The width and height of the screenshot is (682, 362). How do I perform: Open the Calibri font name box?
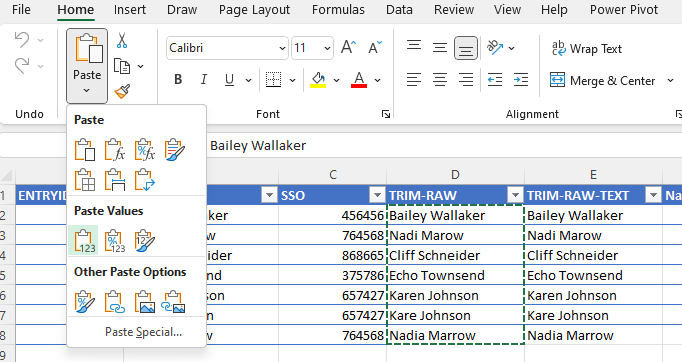pos(227,48)
